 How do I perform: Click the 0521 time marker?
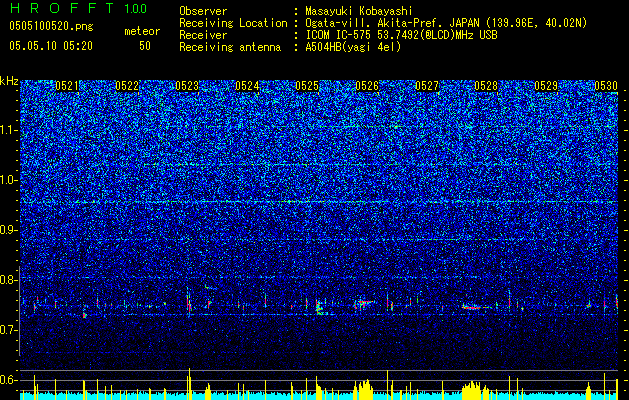67,86
